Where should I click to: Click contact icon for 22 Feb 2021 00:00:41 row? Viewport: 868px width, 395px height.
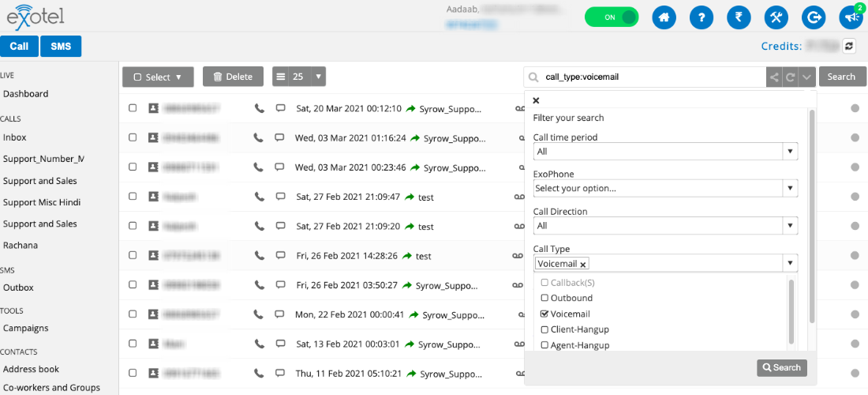point(153,314)
